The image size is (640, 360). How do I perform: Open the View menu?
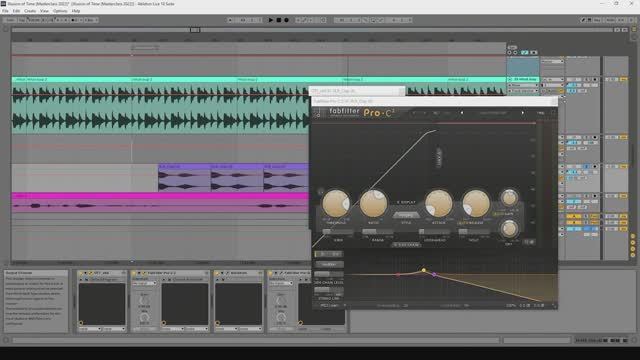coord(44,11)
